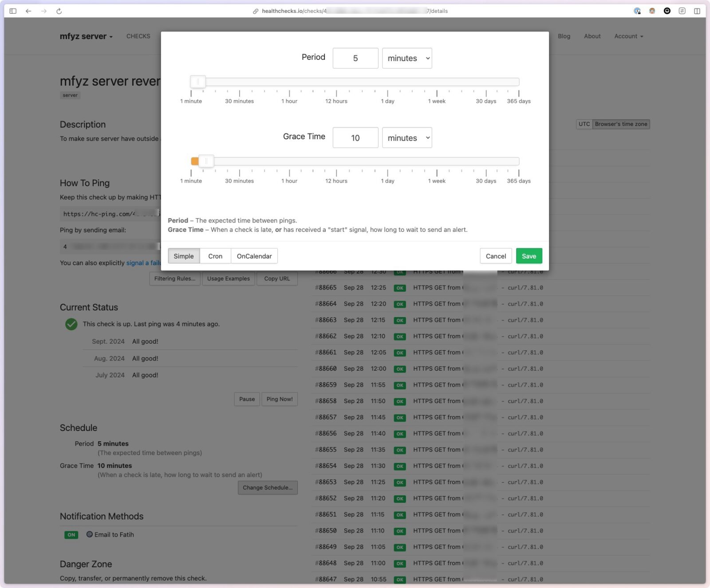Click the Period slider handle
This screenshot has height=588, width=710.
coord(198,82)
